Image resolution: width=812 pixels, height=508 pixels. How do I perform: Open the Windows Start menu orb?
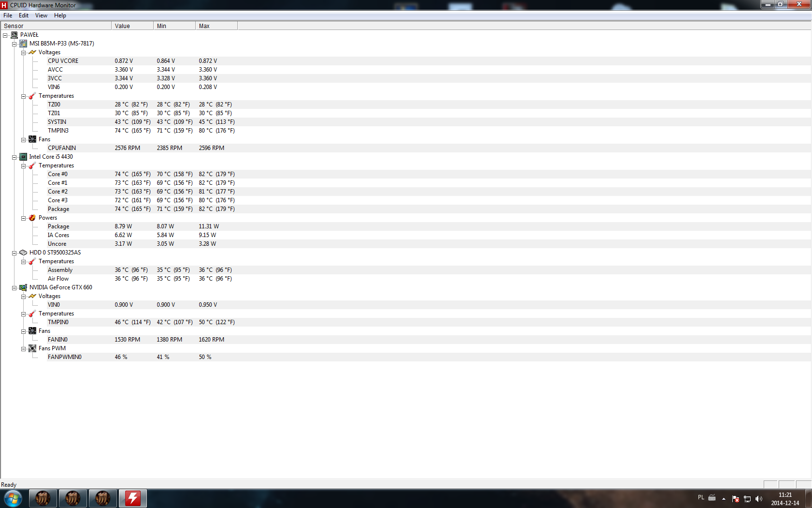13,498
